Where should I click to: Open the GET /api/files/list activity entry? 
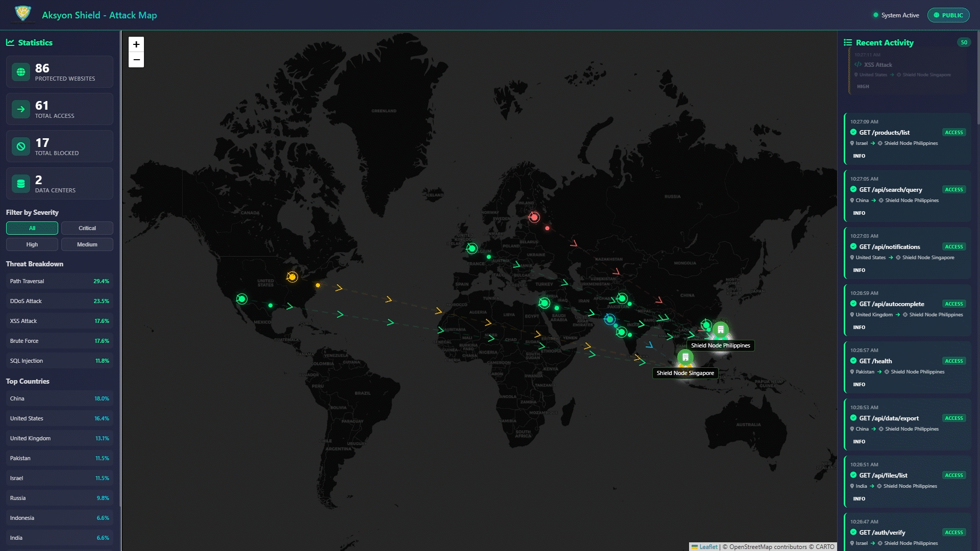908,482
